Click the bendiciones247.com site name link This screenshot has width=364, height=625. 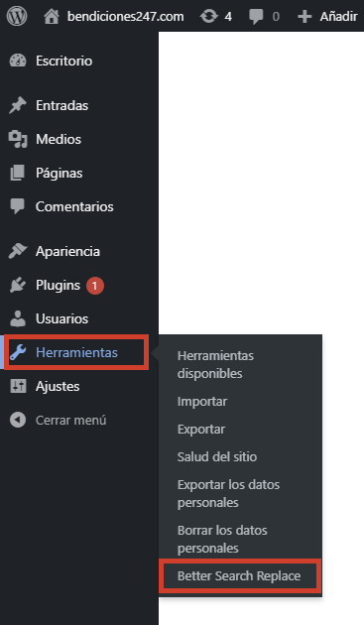click(126, 16)
